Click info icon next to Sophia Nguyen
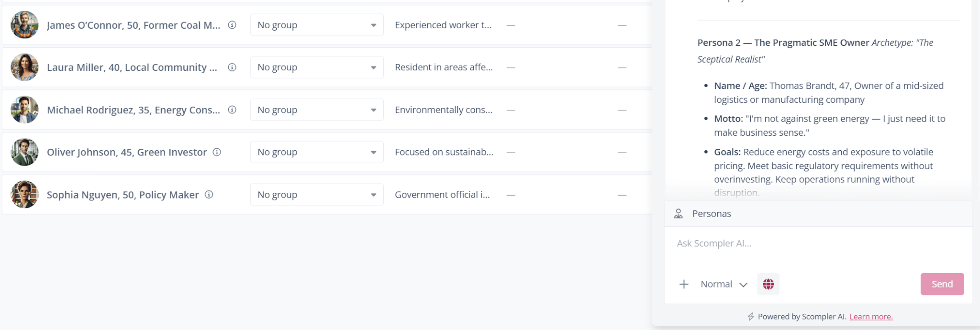This screenshot has width=980, height=330. coord(209,195)
